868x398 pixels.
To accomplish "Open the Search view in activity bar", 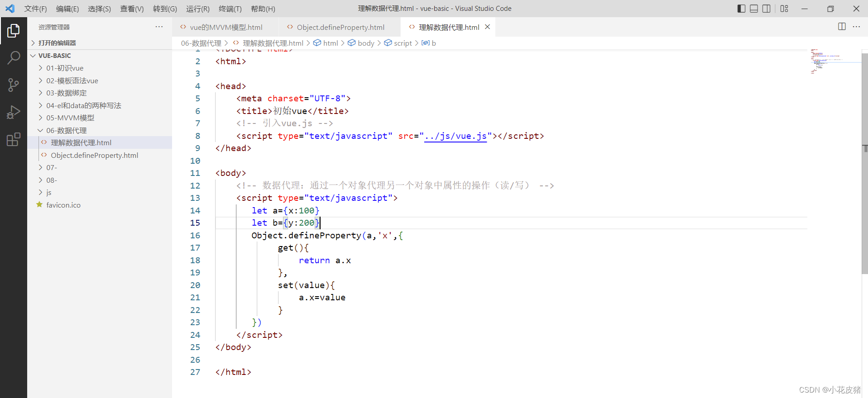I will (14, 57).
